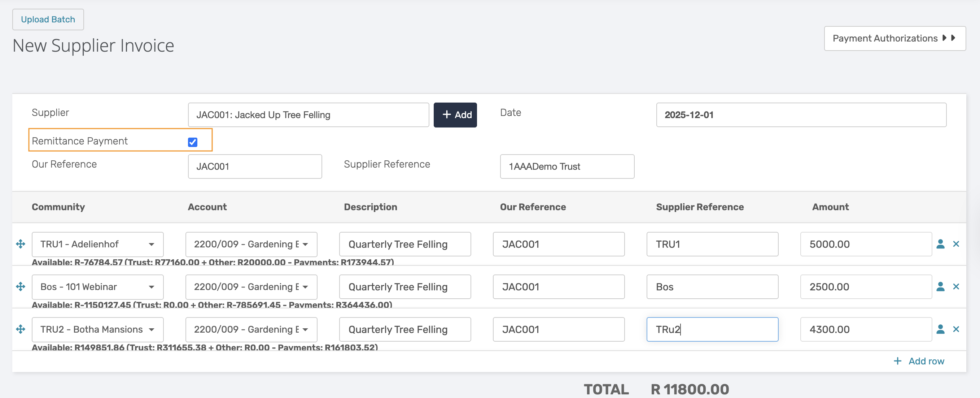
Task: Click the Supplier field with JAC001
Action: point(308,114)
